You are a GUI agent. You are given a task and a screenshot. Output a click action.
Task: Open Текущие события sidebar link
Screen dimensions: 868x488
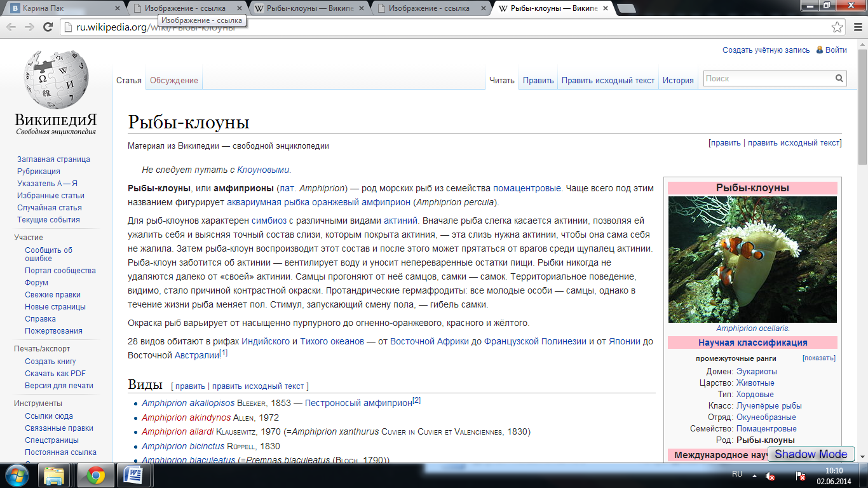coord(48,220)
